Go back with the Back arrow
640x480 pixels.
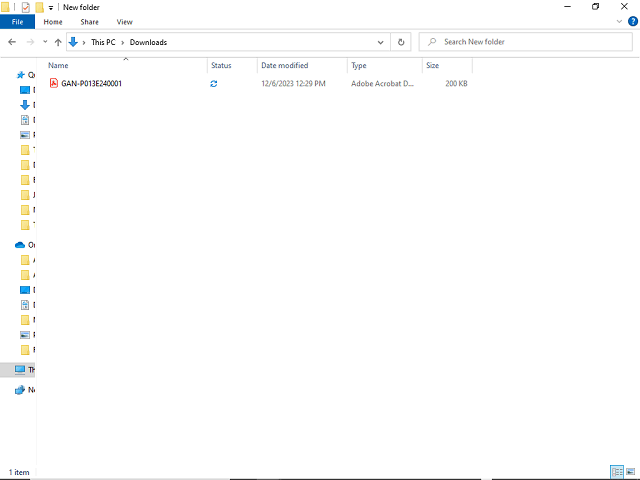click(x=12, y=42)
